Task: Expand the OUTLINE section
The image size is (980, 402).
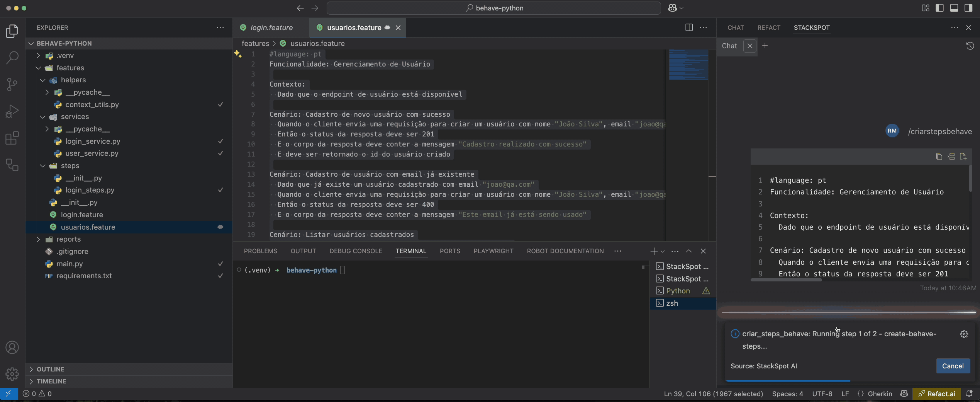Action: click(129, 369)
